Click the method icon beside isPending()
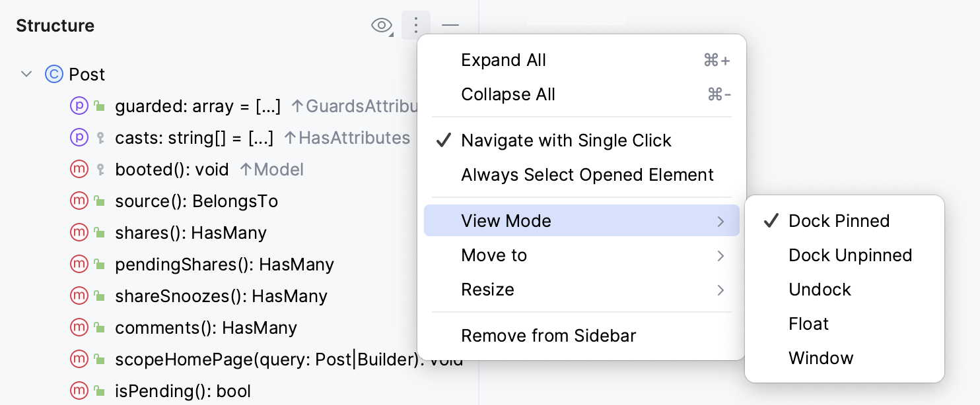This screenshot has height=405, width=980. (79, 390)
